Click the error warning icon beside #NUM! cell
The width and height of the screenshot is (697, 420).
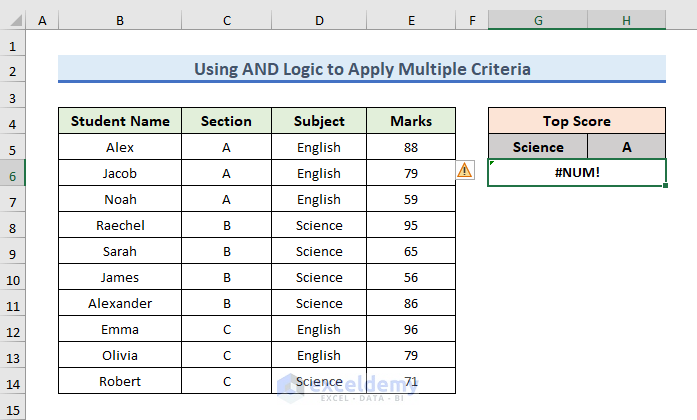[466, 171]
